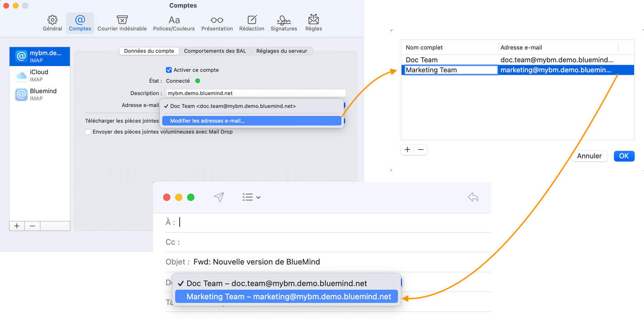Open Rédaction preferences pane
The height and width of the screenshot is (322, 644).
pos(252,23)
